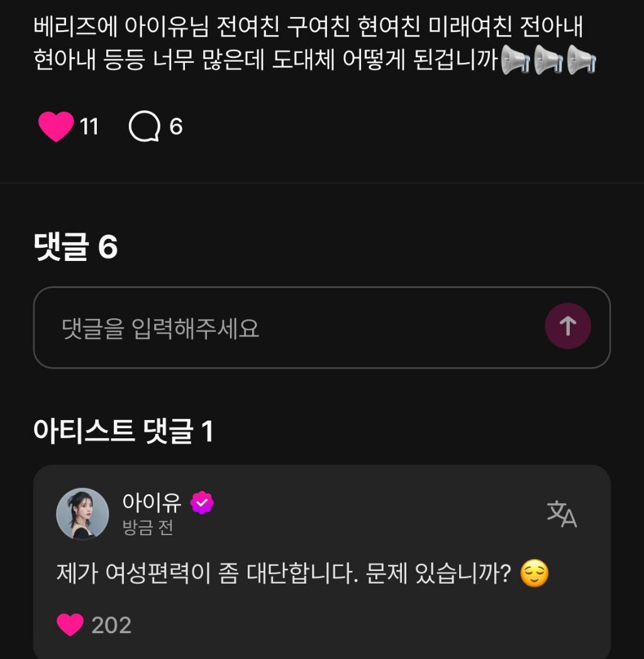Open 아이유's profile picture
Screen dimensions: 644x659
(x=82, y=514)
